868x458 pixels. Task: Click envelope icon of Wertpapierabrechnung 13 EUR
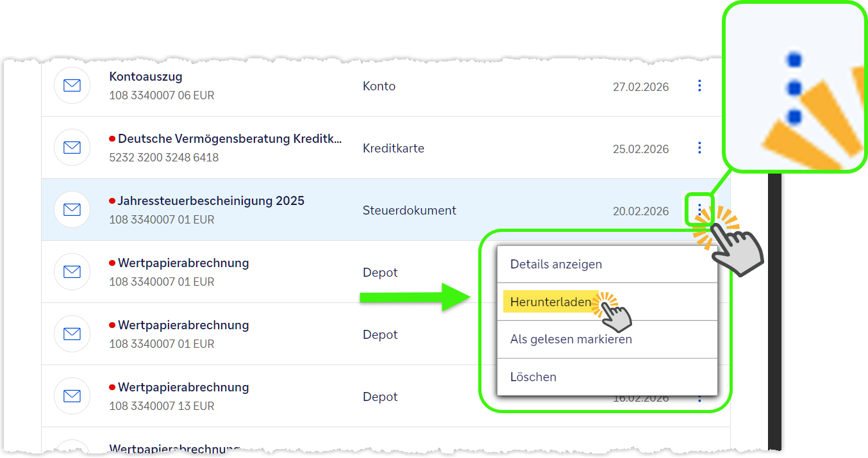coord(72,397)
